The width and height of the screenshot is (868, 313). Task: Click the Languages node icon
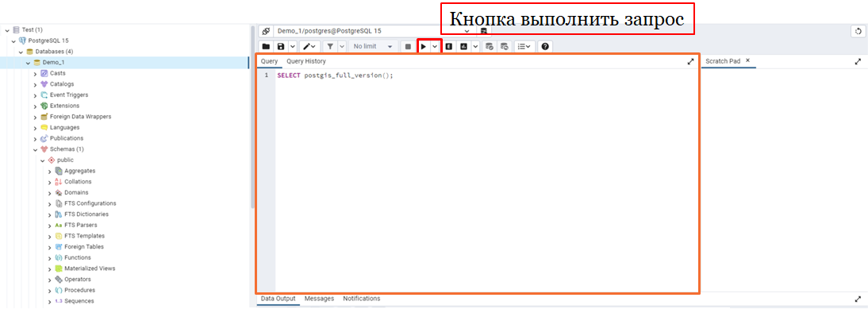(44, 127)
